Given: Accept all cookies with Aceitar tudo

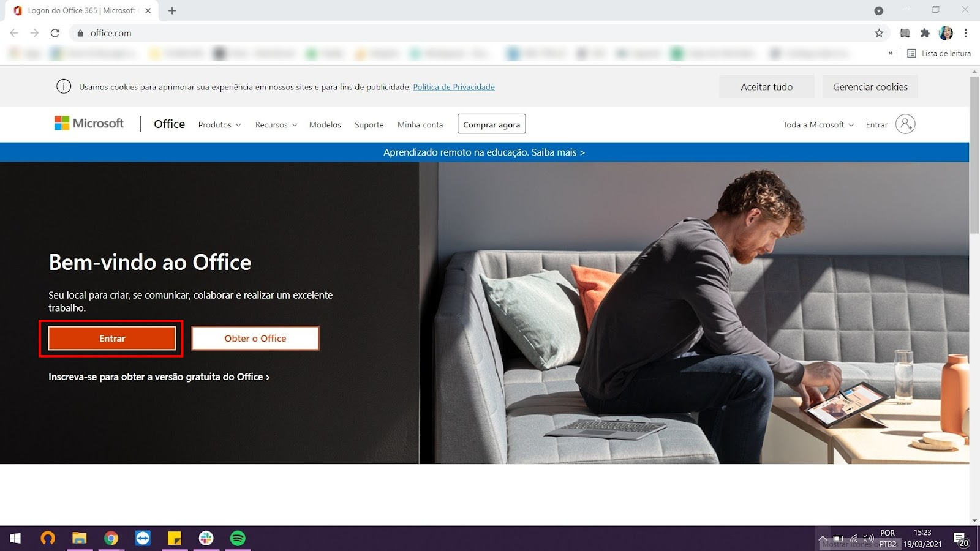Looking at the screenshot, I should tap(767, 87).
